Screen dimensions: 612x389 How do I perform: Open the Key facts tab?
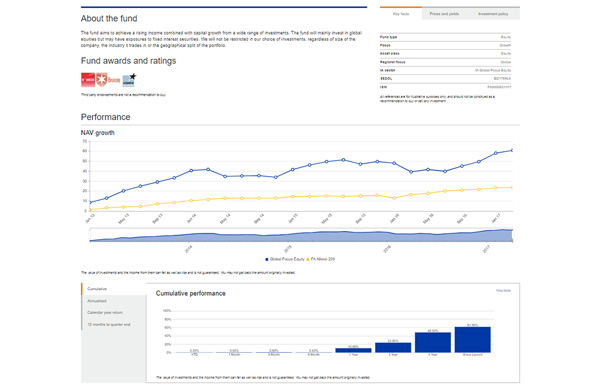[401, 14]
